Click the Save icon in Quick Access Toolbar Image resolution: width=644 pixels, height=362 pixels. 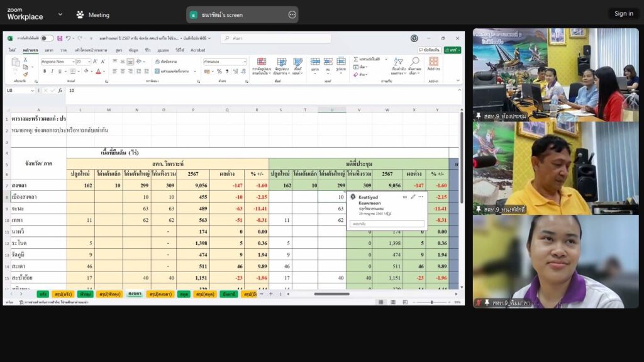point(60,38)
